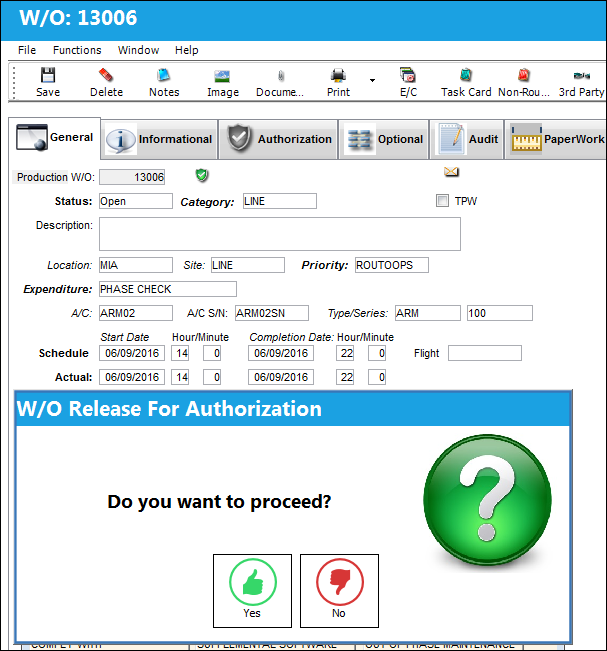
Task: Switch to the Informational tab
Action: 159,139
